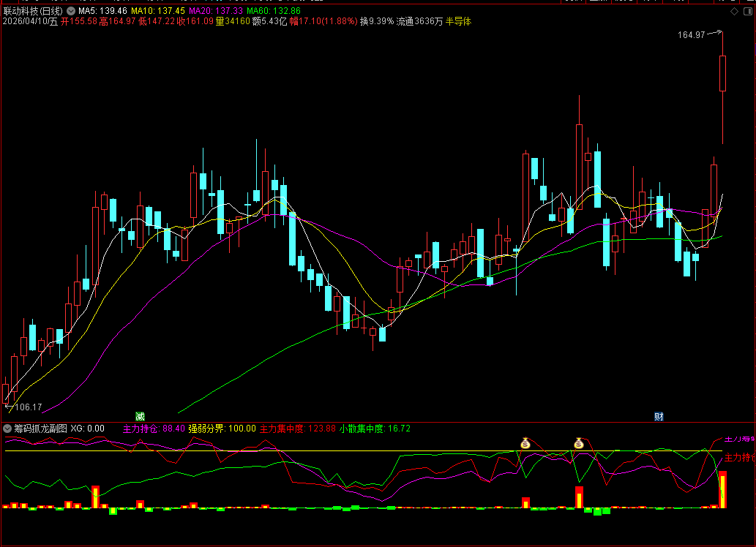756x547 pixels.
Task: Click the 小散集中度: 16.72 label
Action: click(375, 429)
